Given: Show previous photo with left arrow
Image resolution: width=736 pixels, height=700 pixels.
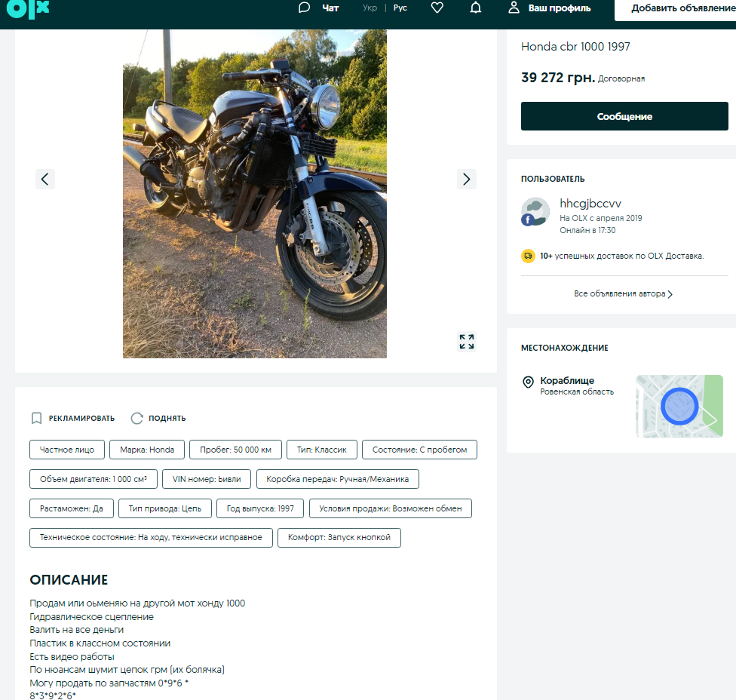Looking at the screenshot, I should 45,179.
